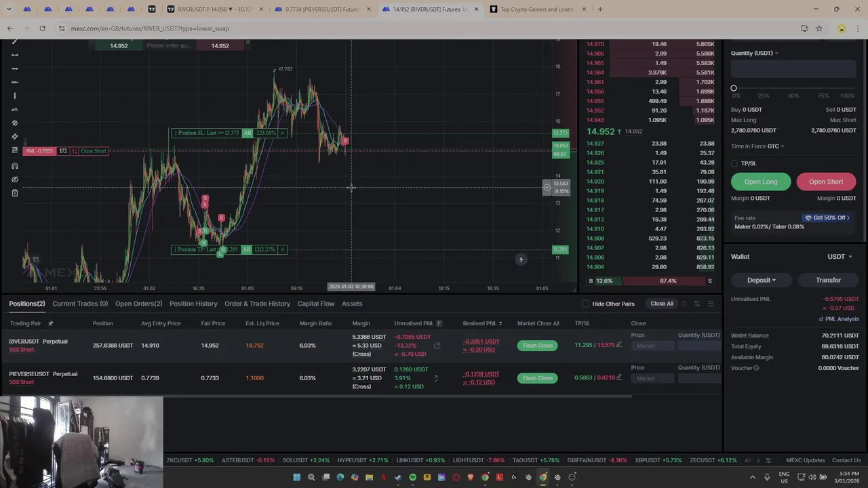Image resolution: width=868 pixels, height=488 pixels.
Task: Open the Realised PNL header dropdown arrow
Action: 501,324
